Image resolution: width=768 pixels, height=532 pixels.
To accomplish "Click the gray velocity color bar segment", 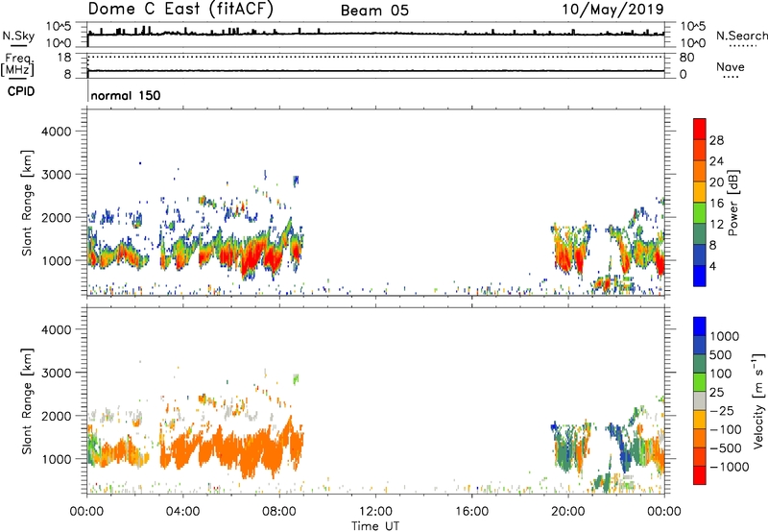I will click(700, 400).
